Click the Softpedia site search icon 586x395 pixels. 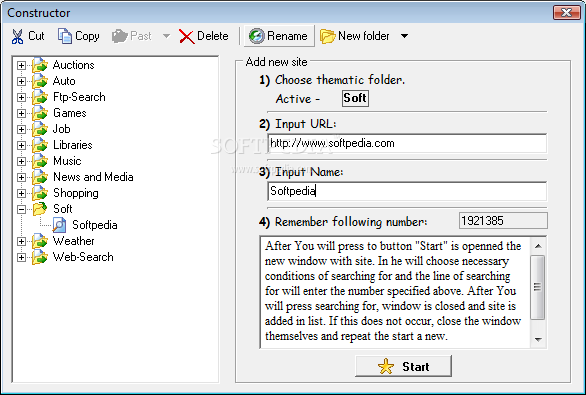click(59, 225)
